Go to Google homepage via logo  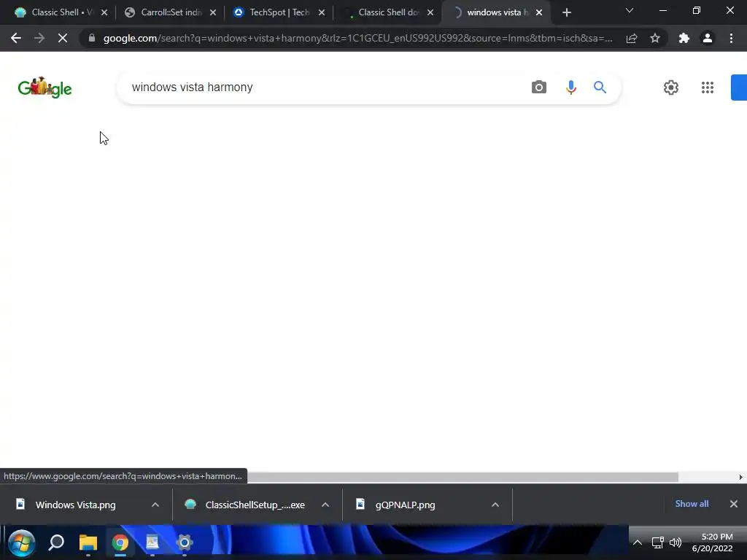click(44, 87)
